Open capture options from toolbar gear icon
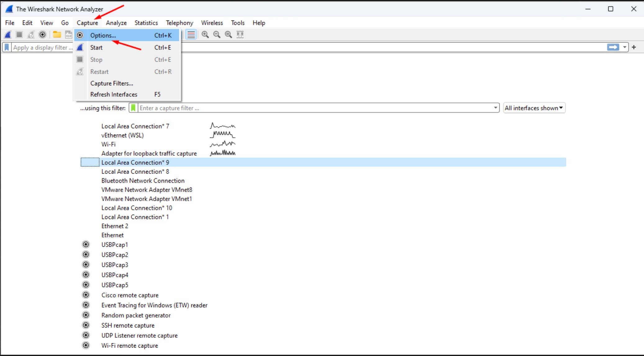 pyautogui.click(x=43, y=34)
